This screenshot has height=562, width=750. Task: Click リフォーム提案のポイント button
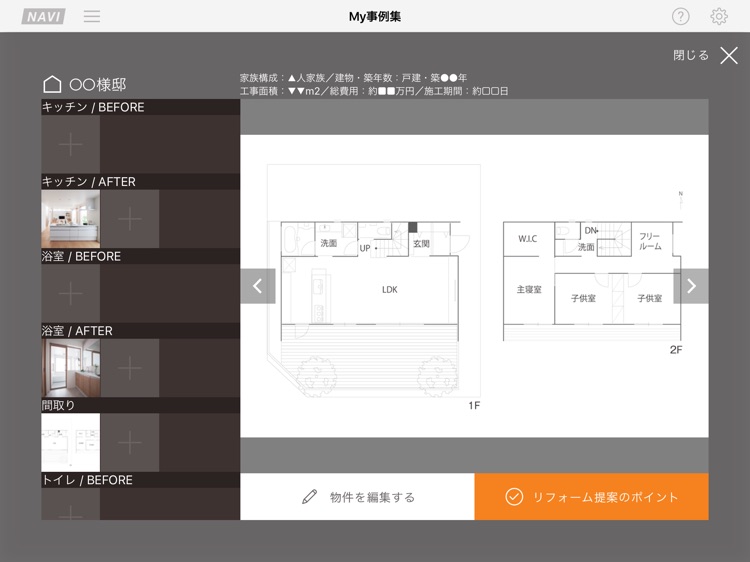(592, 497)
